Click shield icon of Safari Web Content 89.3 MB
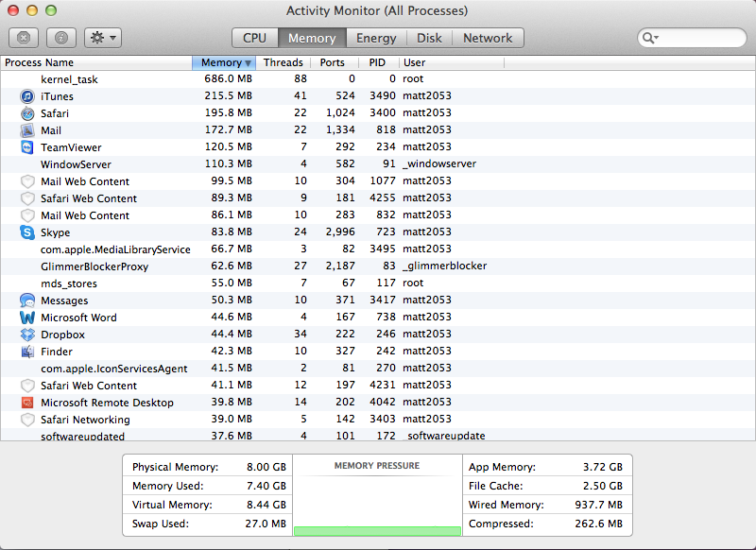Image resolution: width=756 pixels, height=550 pixels. point(27,198)
